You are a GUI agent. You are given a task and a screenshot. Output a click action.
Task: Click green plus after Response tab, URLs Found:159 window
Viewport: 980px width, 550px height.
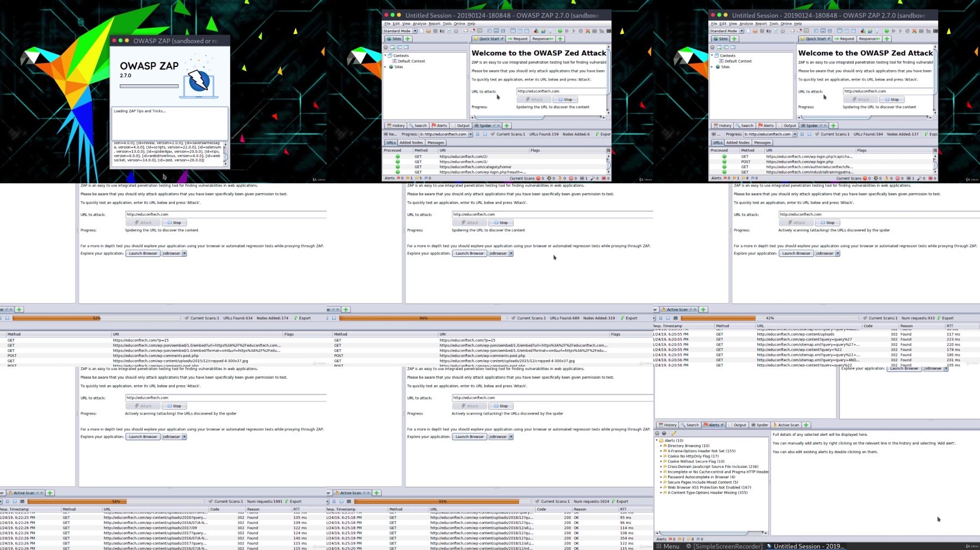tap(560, 39)
